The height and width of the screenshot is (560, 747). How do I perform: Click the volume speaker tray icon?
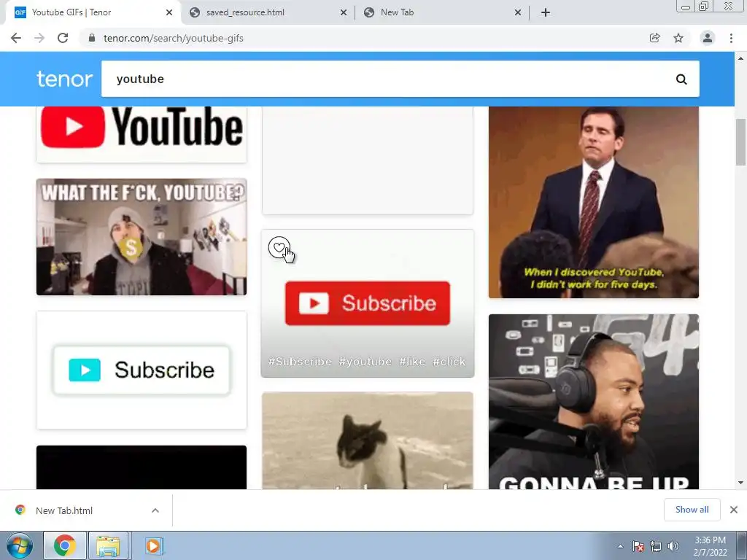(x=673, y=546)
